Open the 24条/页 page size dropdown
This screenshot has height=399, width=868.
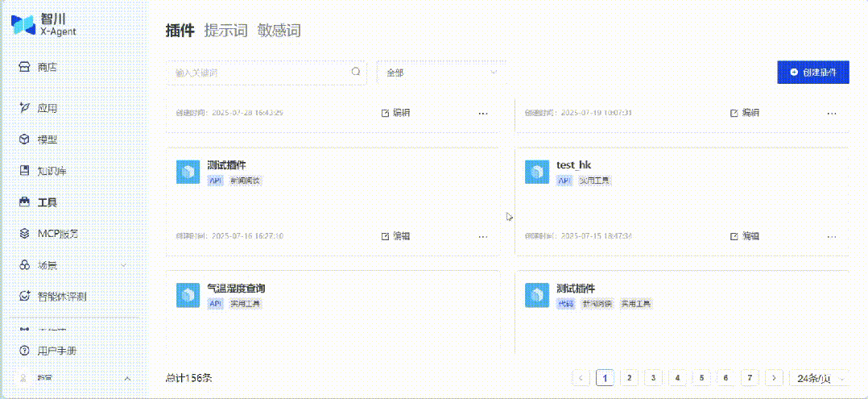(x=820, y=378)
